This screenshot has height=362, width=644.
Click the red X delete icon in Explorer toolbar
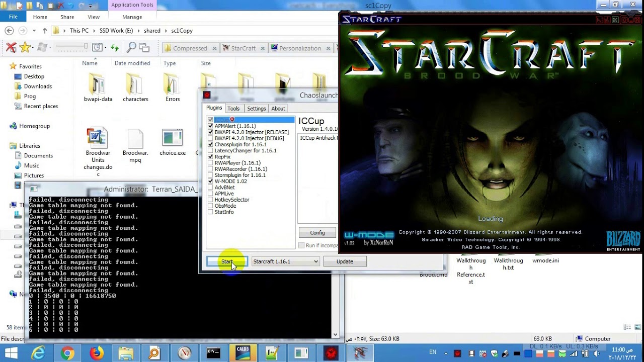point(11,47)
